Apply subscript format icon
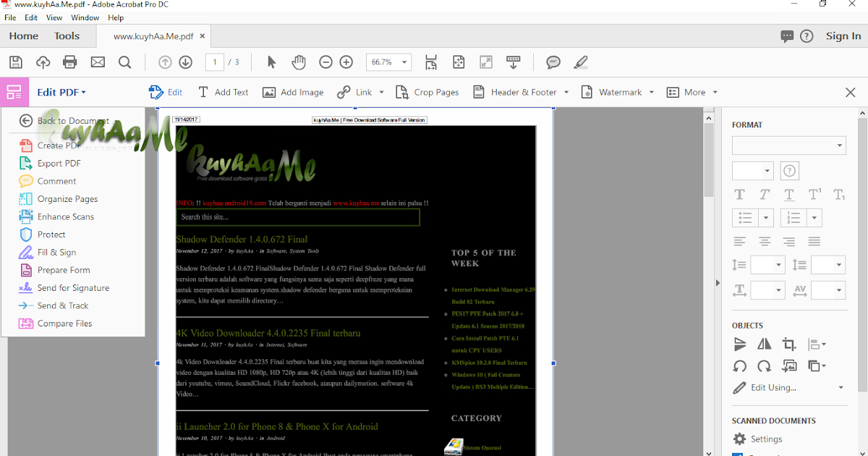This screenshot has height=456, width=868. 839,195
